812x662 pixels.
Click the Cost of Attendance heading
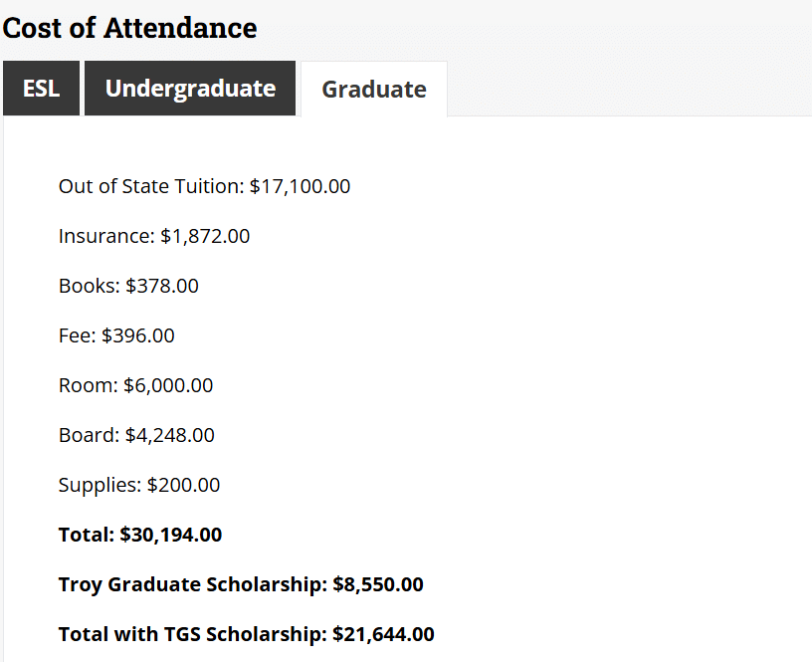(129, 28)
